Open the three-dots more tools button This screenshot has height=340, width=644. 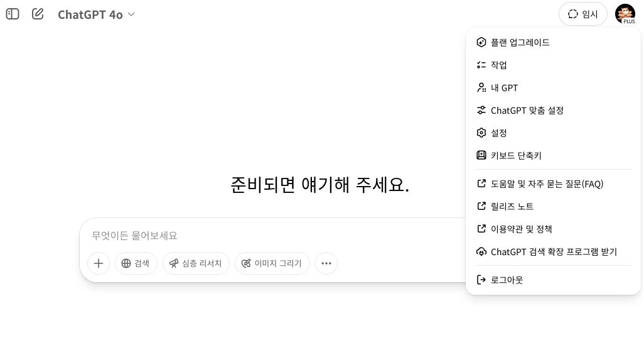coord(326,263)
